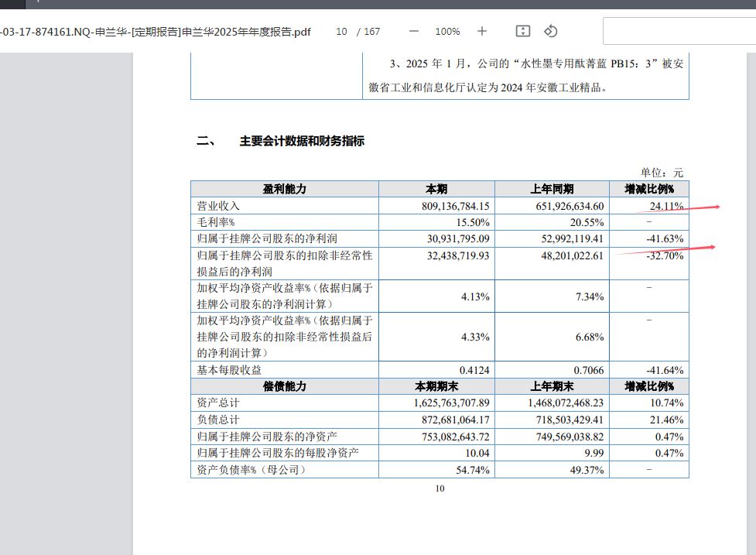Click the total page count 167

point(371,31)
